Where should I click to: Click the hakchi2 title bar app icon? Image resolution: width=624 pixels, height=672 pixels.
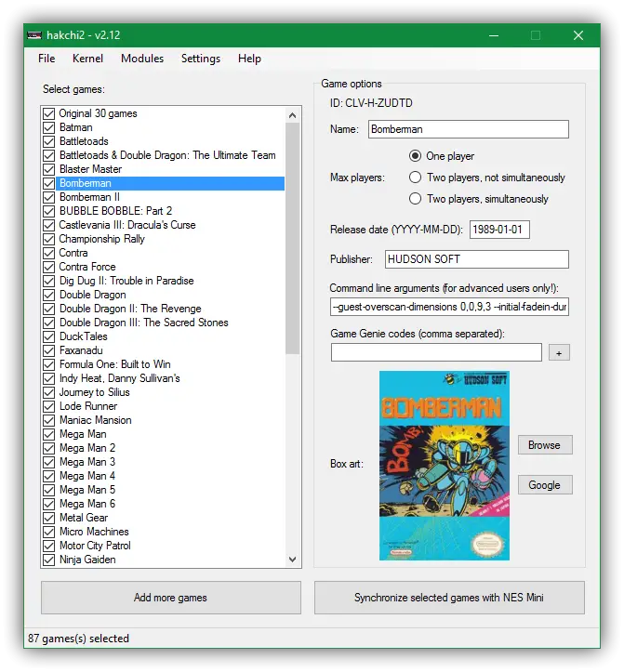pyautogui.click(x=34, y=35)
